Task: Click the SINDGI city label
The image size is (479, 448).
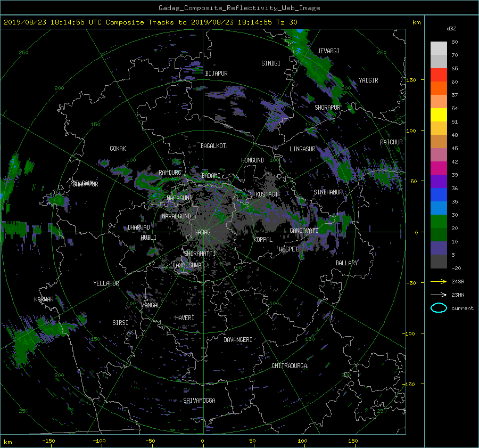Action: (271, 63)
